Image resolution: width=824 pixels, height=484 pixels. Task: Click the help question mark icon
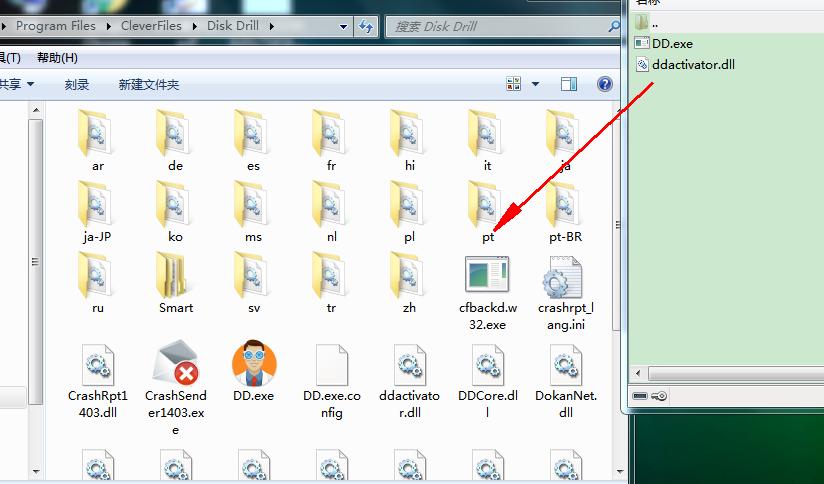(604, 84)
